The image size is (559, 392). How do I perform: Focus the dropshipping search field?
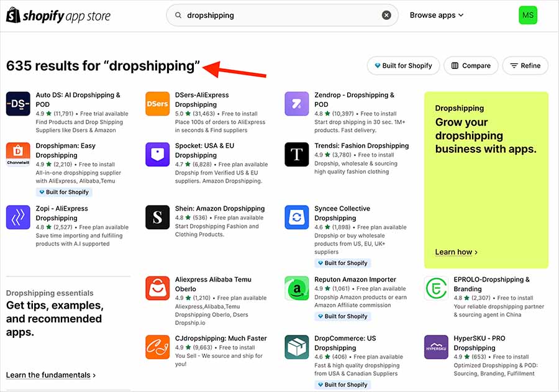click(x=282, y=15)
